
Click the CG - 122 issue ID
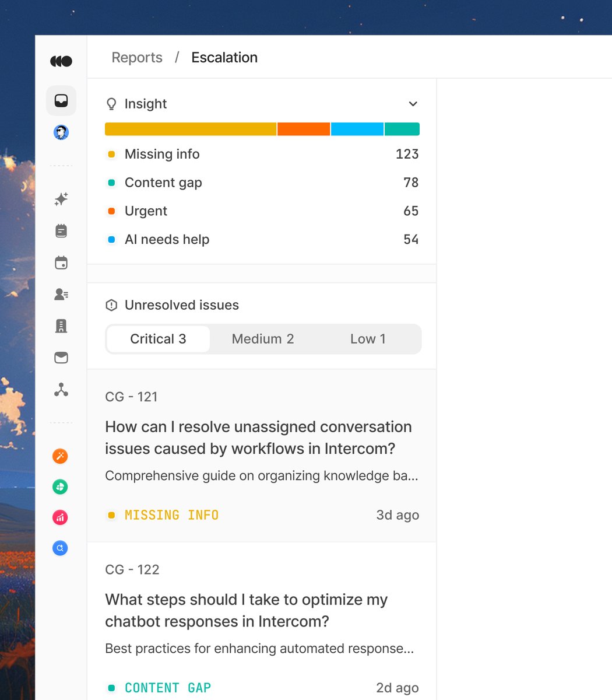coord(132,569)
